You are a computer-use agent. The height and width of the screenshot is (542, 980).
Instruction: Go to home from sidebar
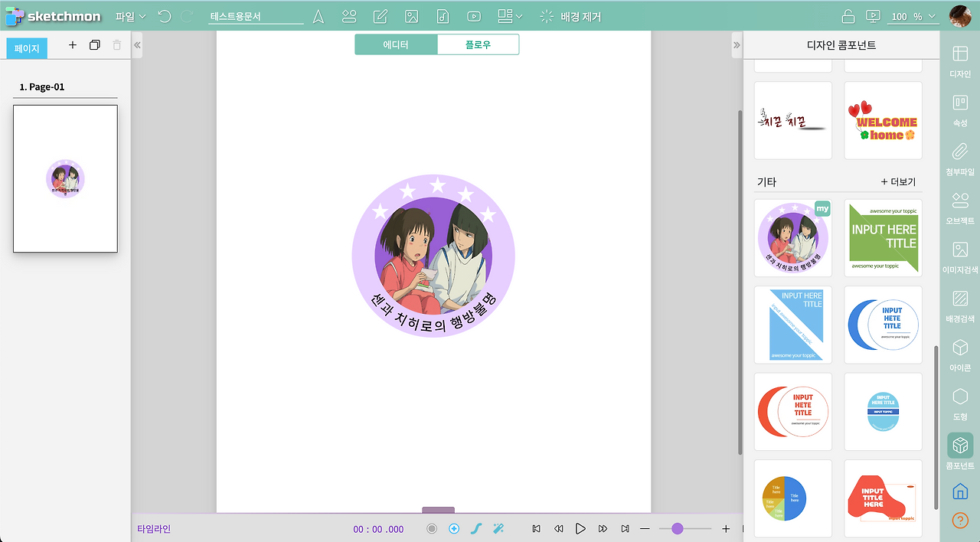[960, 491]
